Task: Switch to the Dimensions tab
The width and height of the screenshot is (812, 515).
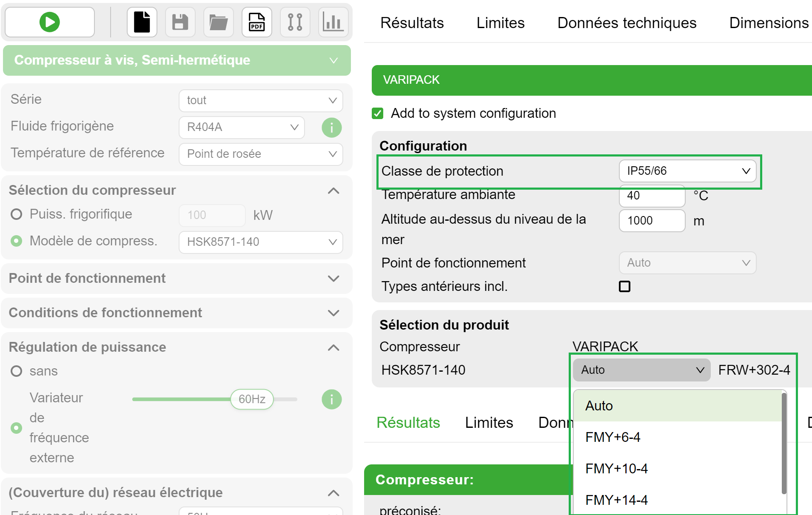Action: pos(768,23)
